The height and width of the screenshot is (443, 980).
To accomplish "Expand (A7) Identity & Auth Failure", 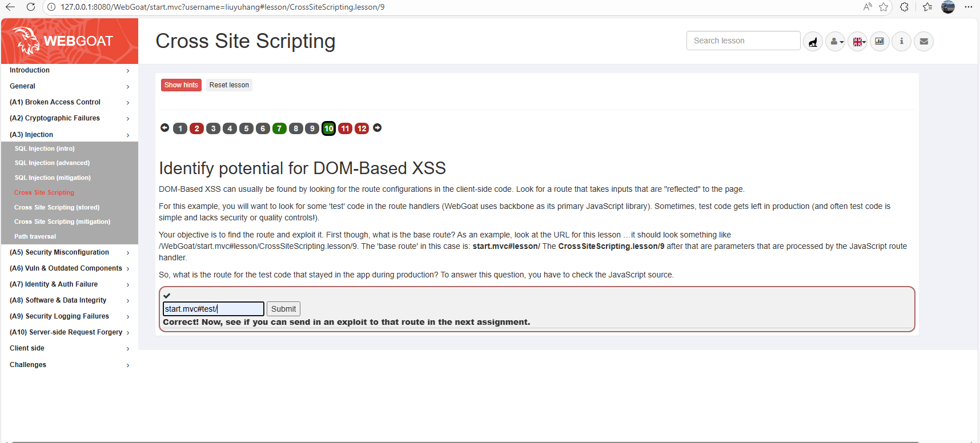I will coord(70,284).
